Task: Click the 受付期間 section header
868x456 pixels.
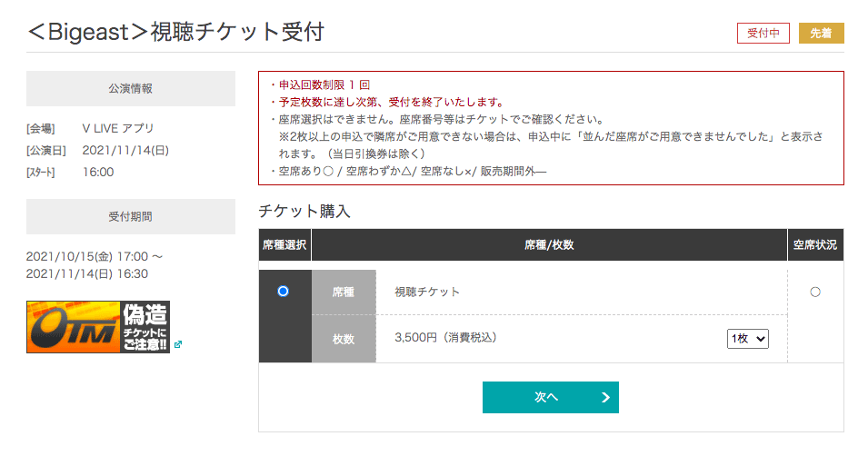Action: coord(130,217)
